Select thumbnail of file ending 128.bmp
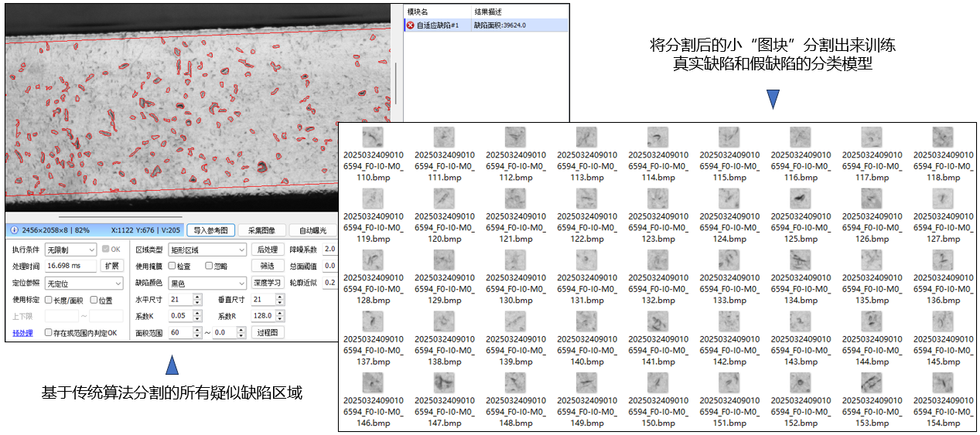 pos(373,260)
